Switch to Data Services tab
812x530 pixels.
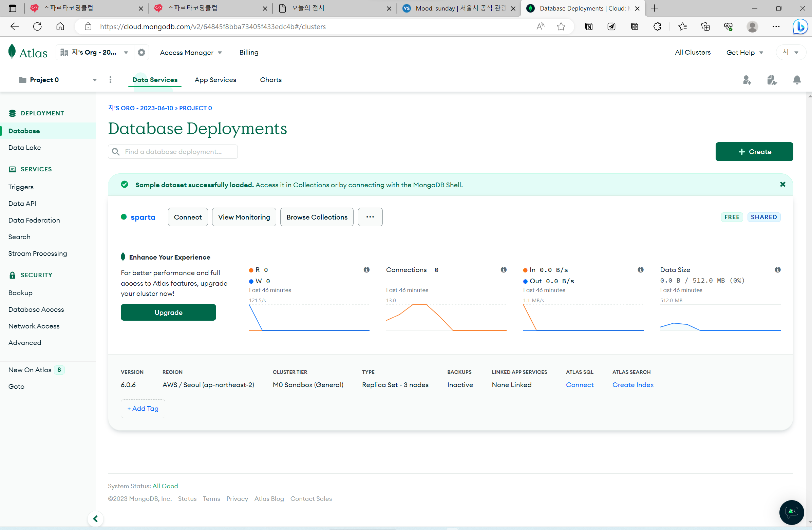155,80
